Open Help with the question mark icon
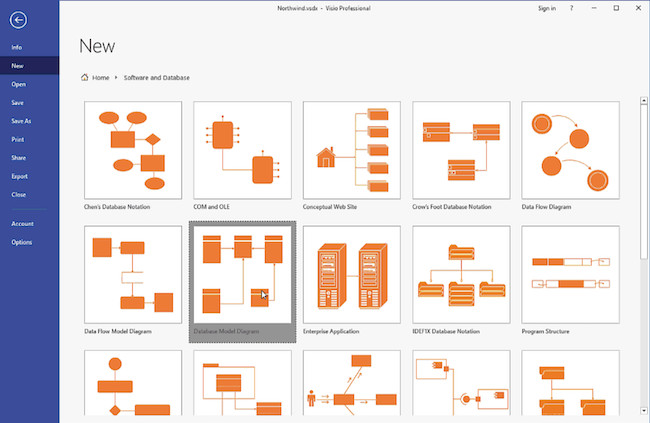 [x=571, y=8]
